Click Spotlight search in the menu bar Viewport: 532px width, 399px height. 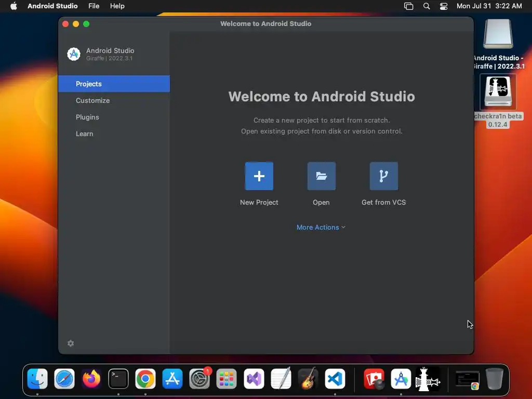click(x=427, y=6)
